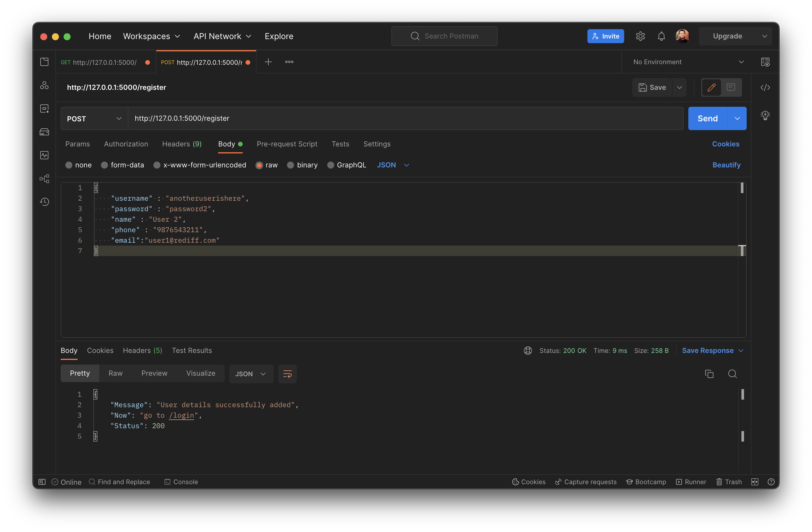Open the History sidebar panel
This screenshot has height=532, width=812.
(x=44, y=202)
